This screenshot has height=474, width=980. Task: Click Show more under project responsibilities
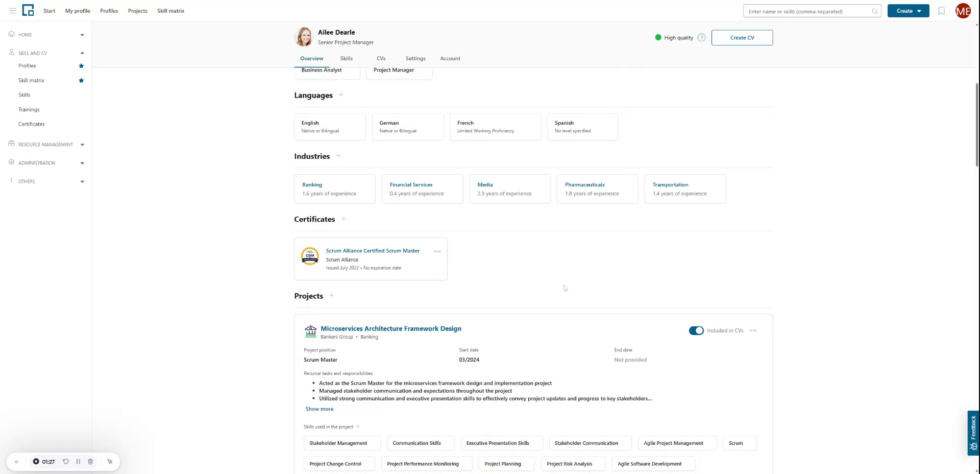click(x=319, y=409)
